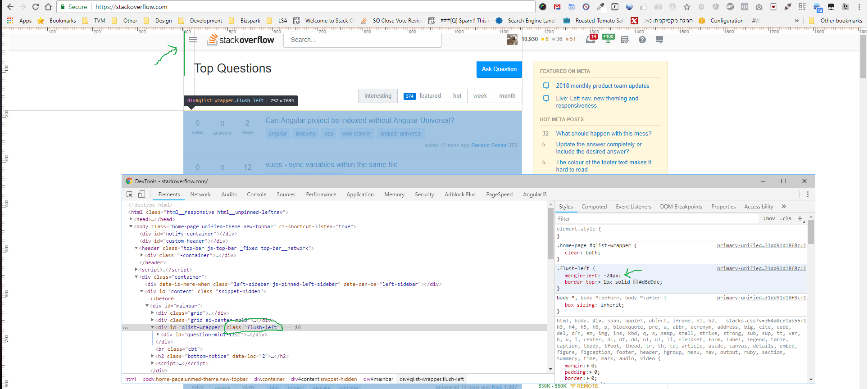Click the browser reload icon
Screen dimensions: 868x389
coord(36,7)
